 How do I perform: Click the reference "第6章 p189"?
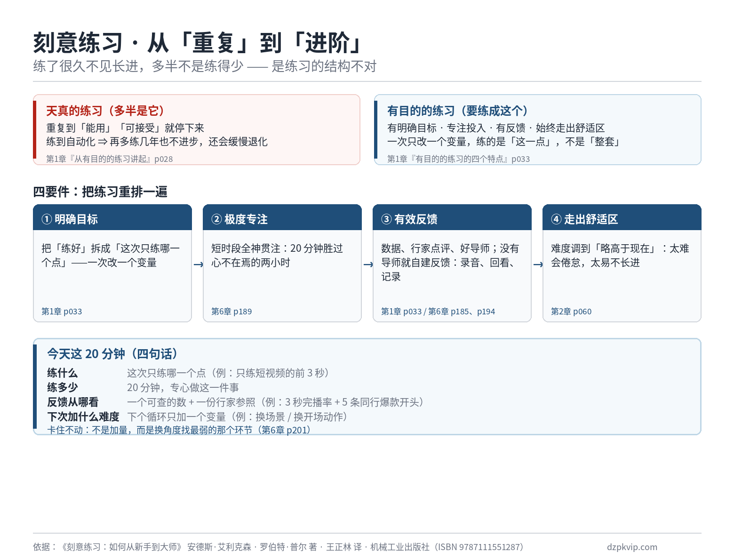coord(231,312)
